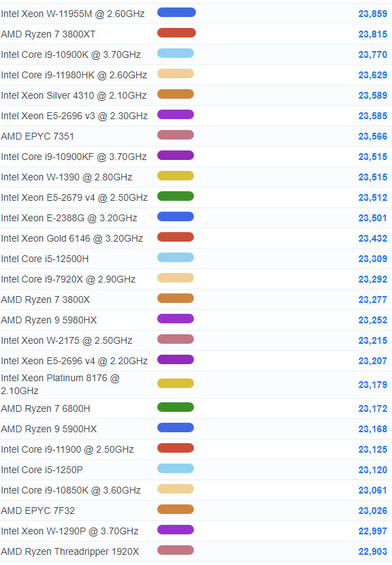The image size is (392, 565).
Task: Open AMD Ryzen Threadripper 1920X link
Action: [70, 551]
